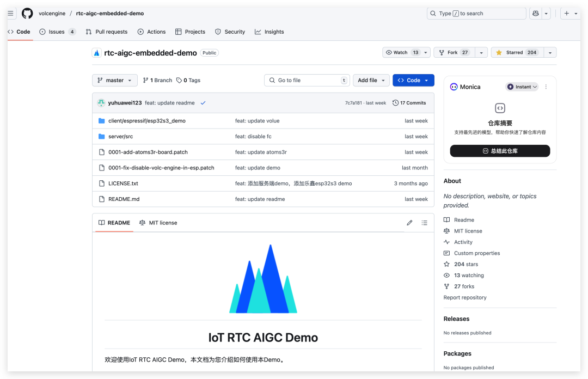Click the yuhuawei123 avatar icon

[101, 103]
